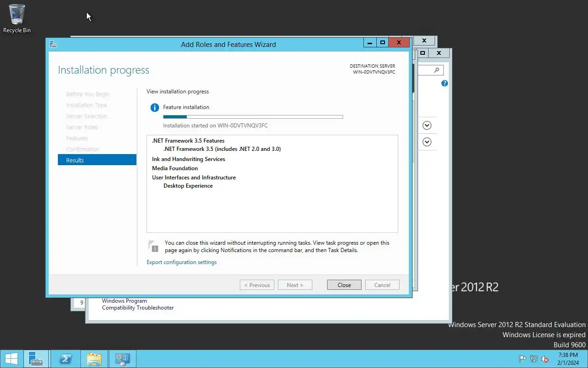Click the taskbar clock showing 7:38 PM

click(568, 359)
